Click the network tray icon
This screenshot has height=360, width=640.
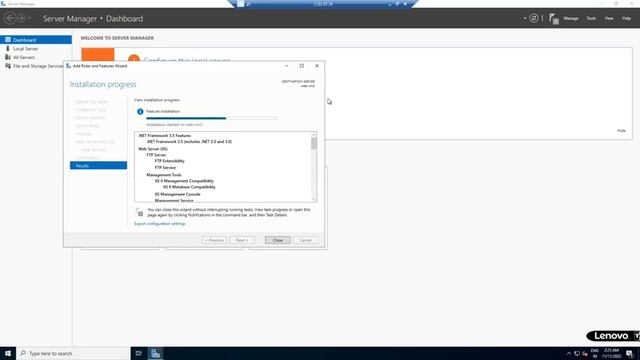point(577,353)
